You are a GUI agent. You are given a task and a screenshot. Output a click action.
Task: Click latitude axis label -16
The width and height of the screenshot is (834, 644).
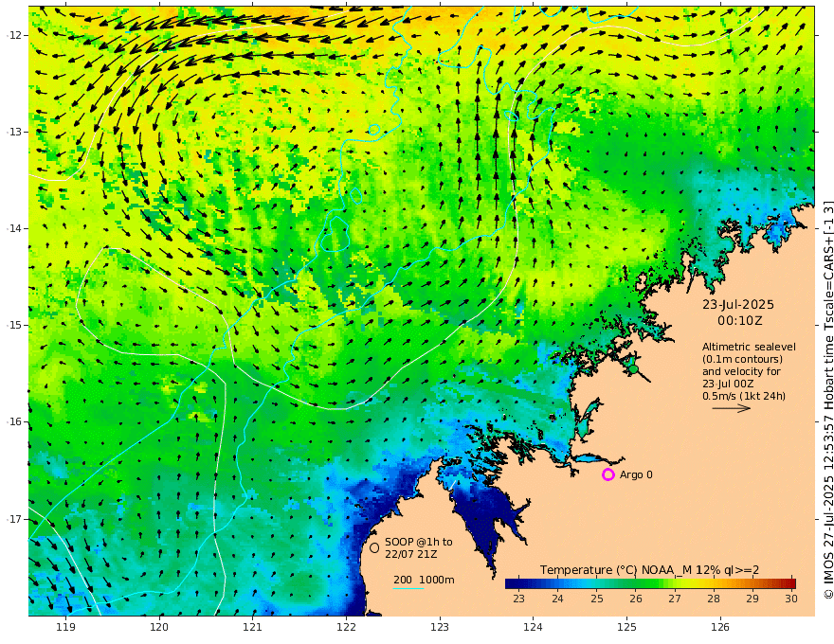coord(14,421)
